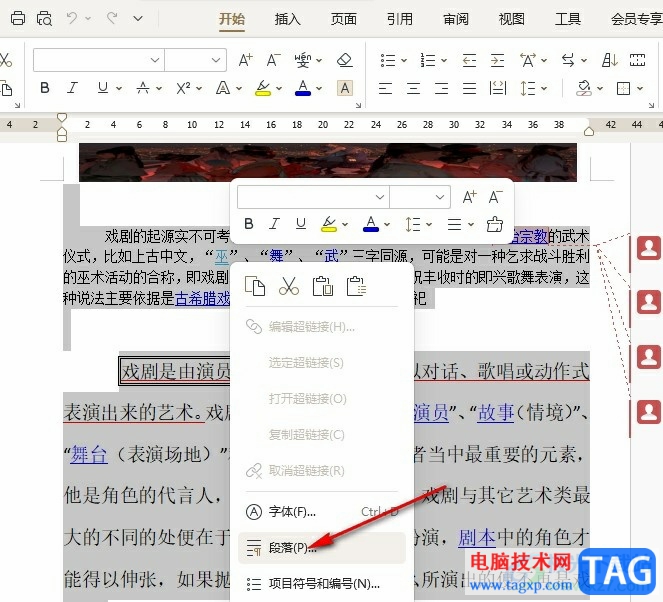The height and width of the screenshot is (602, 663).
Task: Click numbered list icon in ribbon
Action: pos(428,60)
